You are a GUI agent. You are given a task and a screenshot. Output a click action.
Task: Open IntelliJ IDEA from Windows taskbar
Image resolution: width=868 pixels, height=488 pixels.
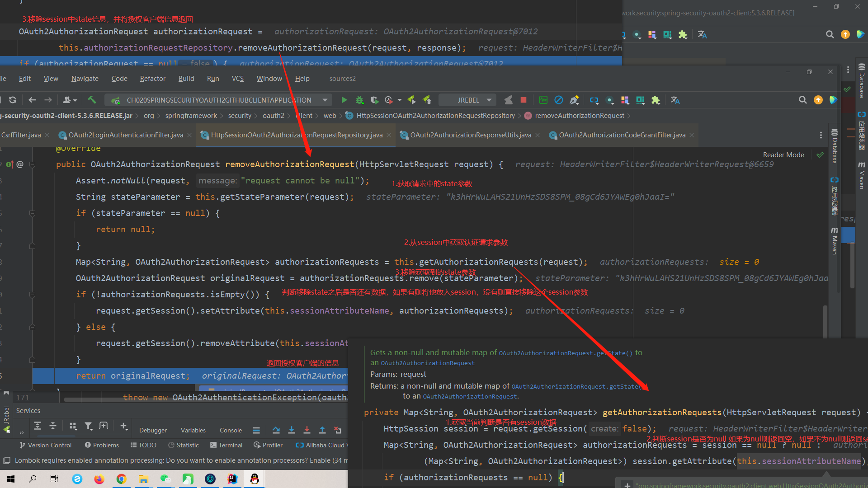tap(232, 479)
